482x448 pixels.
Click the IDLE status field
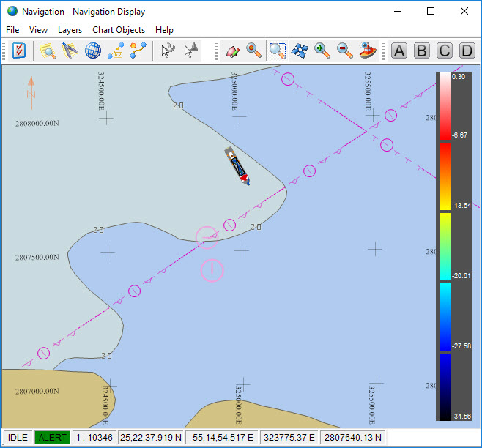coord(18,438)
